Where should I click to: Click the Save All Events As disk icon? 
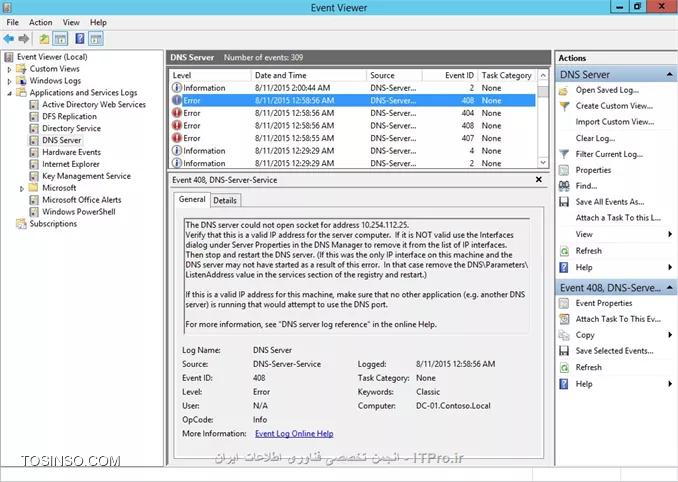pyautogui.click(x=563, y=202)
